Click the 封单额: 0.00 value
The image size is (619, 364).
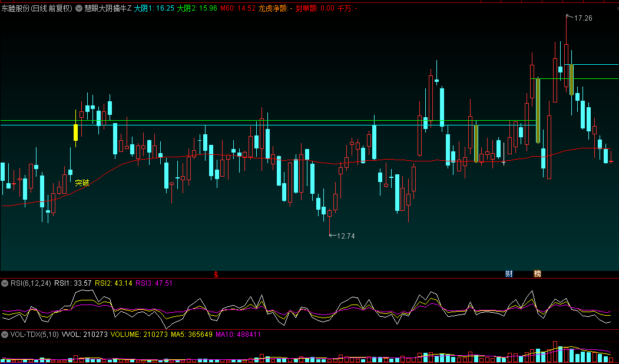pos(315,8)
